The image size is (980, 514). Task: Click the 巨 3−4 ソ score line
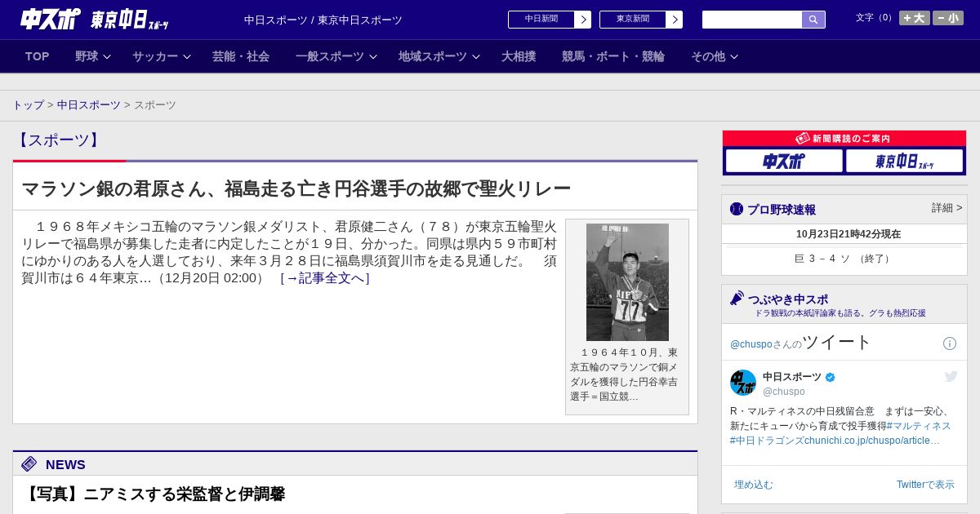coord(844,259)
